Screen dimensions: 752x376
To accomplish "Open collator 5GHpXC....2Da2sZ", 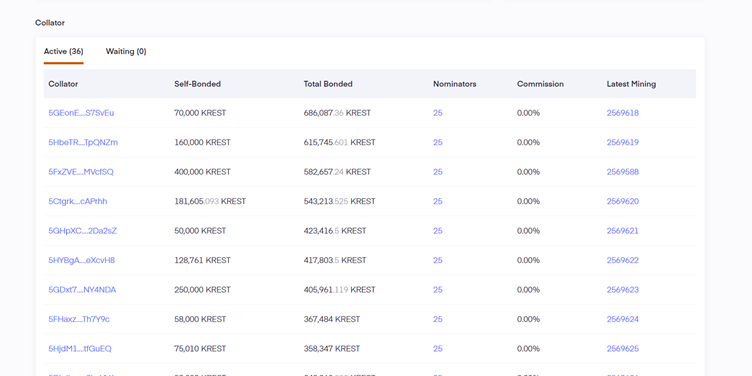I will [82, 231].
